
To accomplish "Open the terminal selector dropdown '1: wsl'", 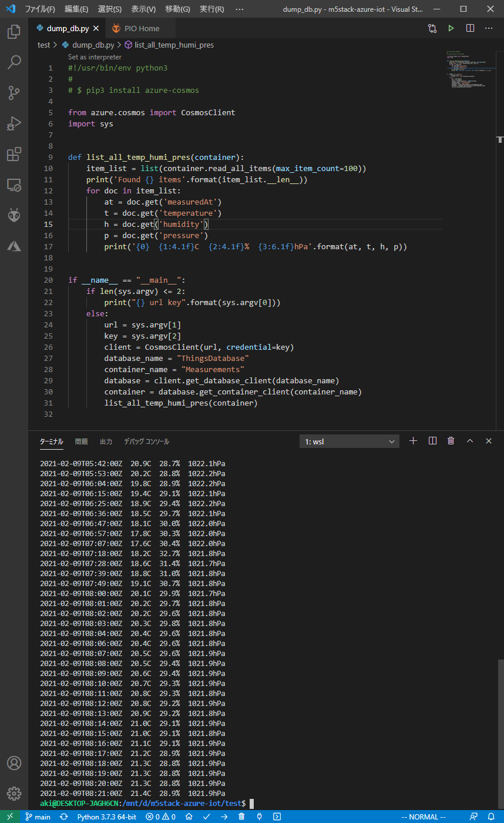I will (x=350, y=441).
